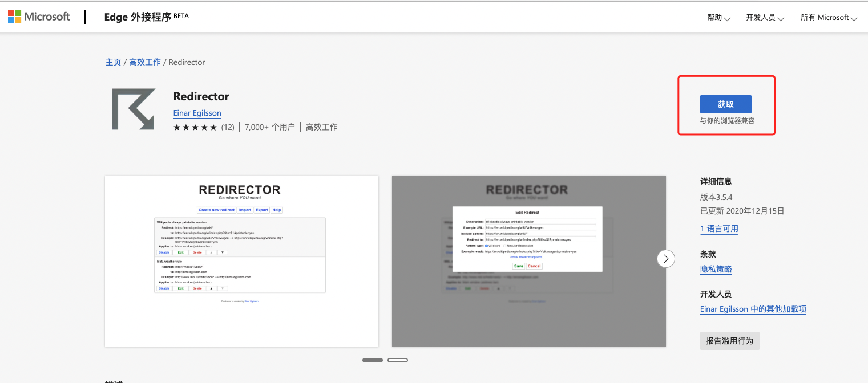Click next screenshot arrow in carousel
This screenshot has height=383, width=868.
[665, 259]
